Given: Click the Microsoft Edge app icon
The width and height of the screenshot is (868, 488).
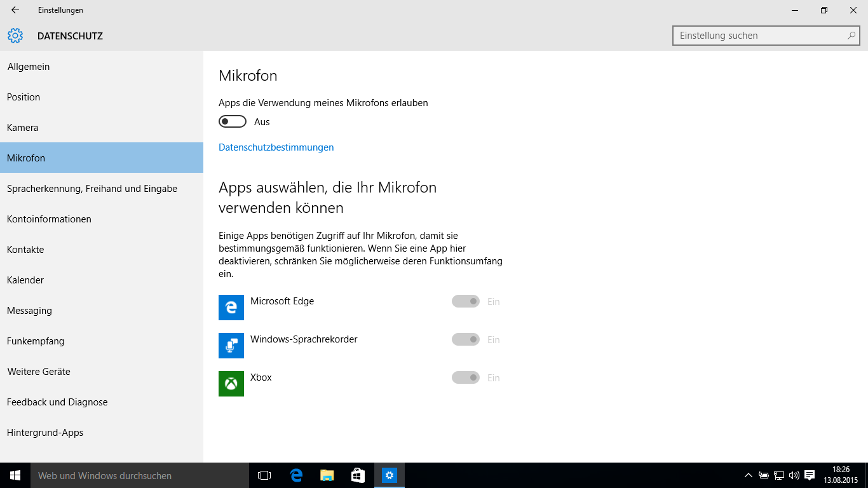Looking at the screenshot, I should coord(231,308).
